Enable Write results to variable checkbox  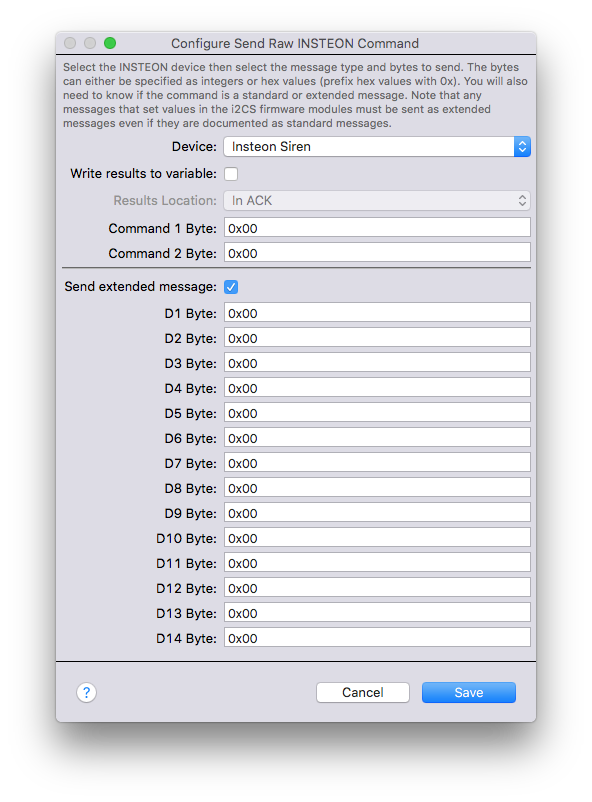click(x=231, y=174)
